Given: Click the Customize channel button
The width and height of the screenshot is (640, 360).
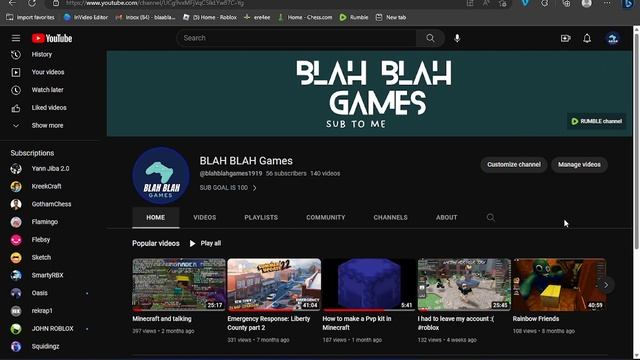Looking at the screenshot, I should (x=513, y=165).
